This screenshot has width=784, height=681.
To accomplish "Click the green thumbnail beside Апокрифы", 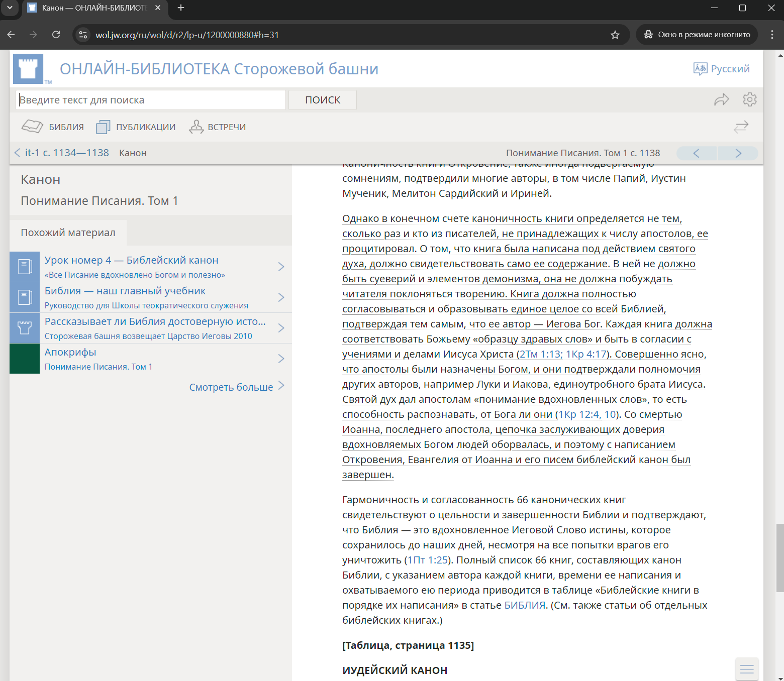I will [x=25, y=359].
